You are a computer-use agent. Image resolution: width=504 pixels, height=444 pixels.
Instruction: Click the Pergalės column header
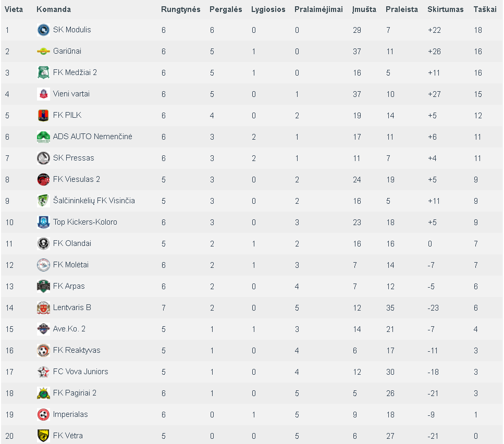point(226,9)
